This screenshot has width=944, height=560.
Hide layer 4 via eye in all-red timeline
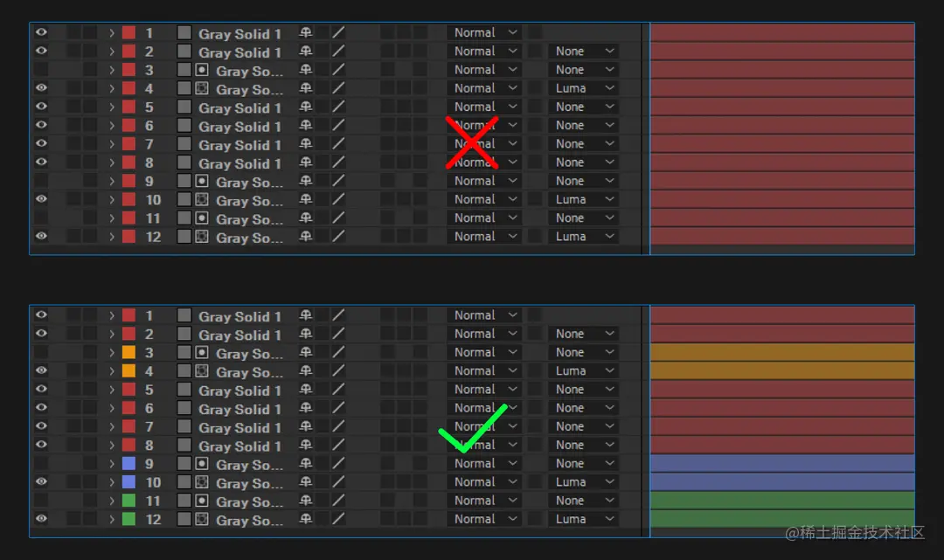tap(41, 88)
